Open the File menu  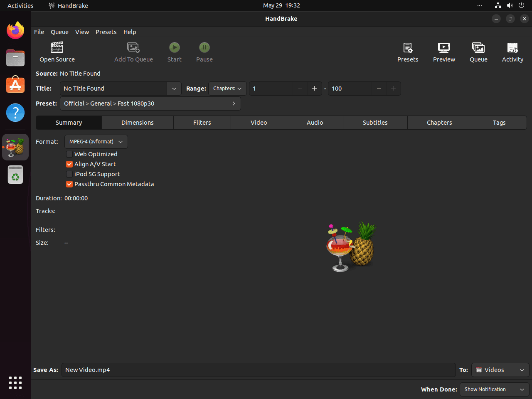[39, 32]
